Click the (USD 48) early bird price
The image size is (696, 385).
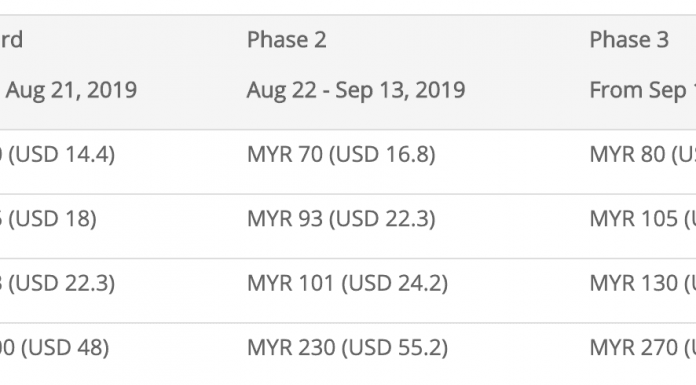65,348
